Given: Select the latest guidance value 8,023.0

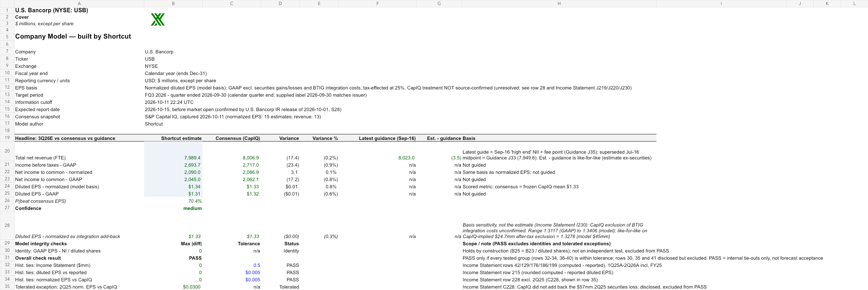Looking at the screenshot, I should tap(406, 158).
